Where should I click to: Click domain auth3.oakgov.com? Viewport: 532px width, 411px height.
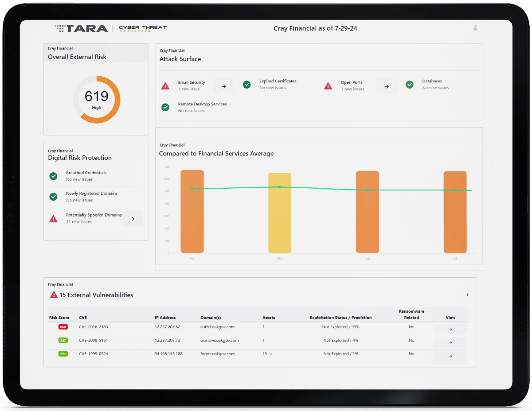(x=217, y=327)
